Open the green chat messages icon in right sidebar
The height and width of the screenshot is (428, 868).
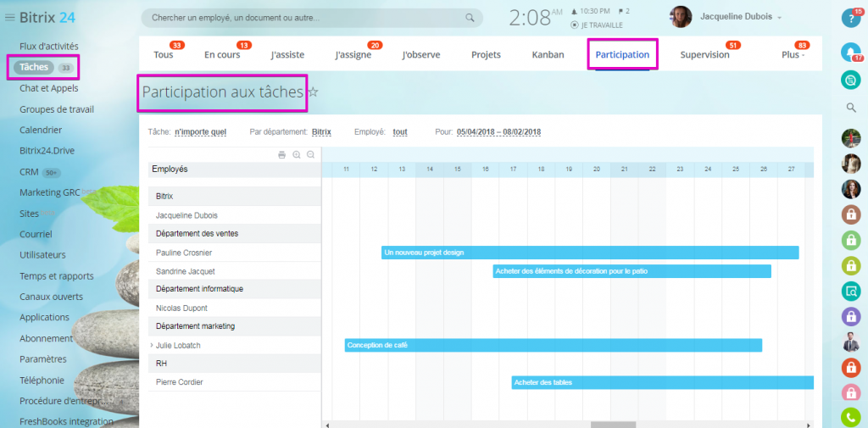[x=851, y=81]
